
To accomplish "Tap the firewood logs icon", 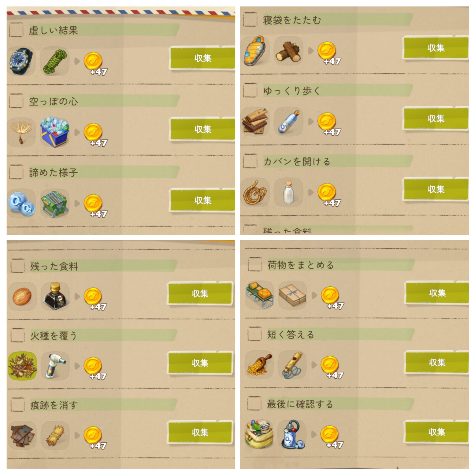I will tap(288, 51).
